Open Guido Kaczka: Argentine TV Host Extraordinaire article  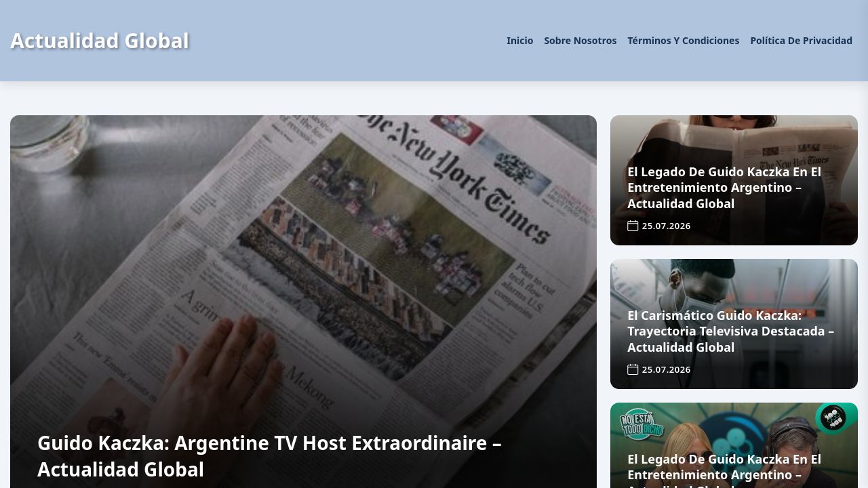tap(269, 456)
